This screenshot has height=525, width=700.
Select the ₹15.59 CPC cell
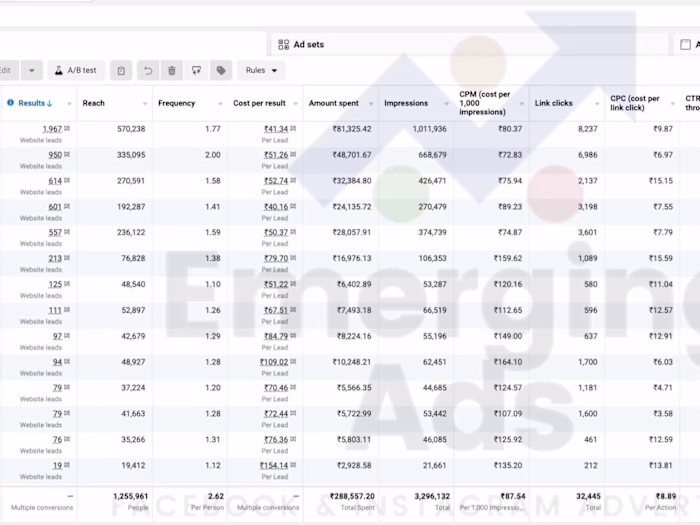pyautogui.click(x=661, y=258)
